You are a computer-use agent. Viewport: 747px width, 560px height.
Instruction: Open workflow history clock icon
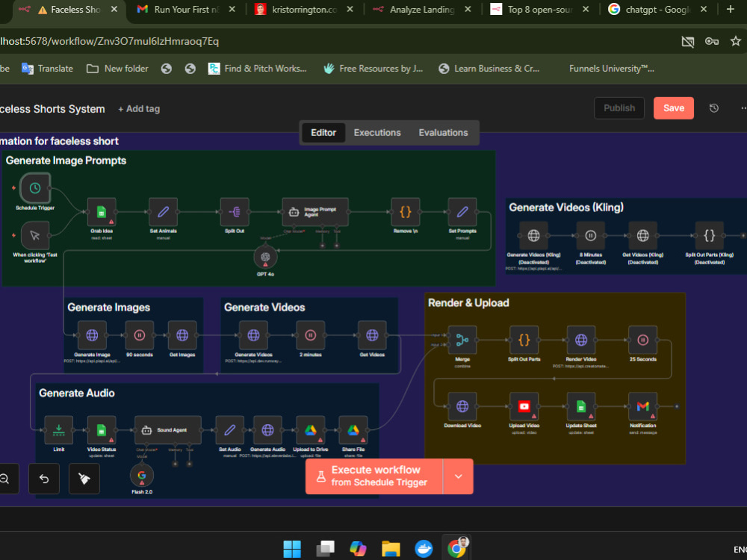713,108
